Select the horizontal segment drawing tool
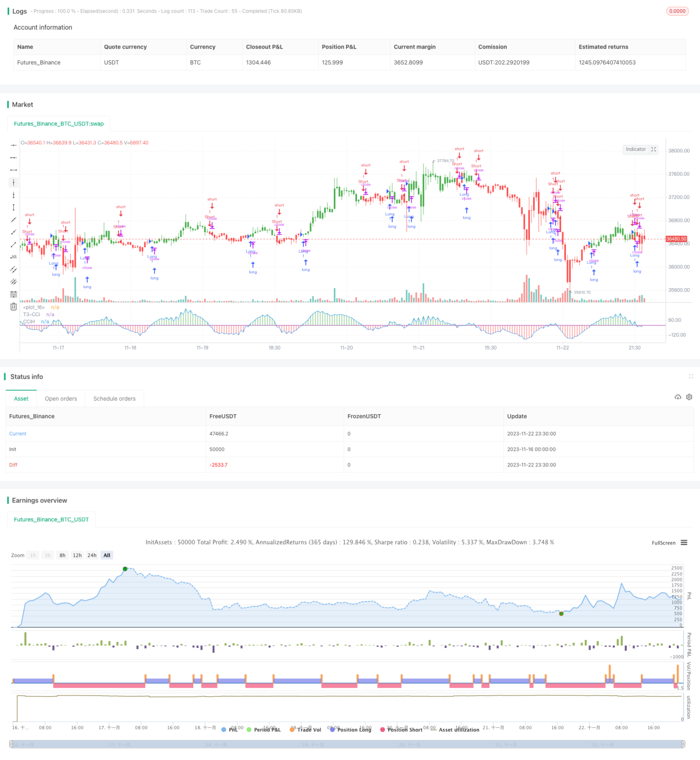Screen dimensions: 700x760 tap(13, 170)
